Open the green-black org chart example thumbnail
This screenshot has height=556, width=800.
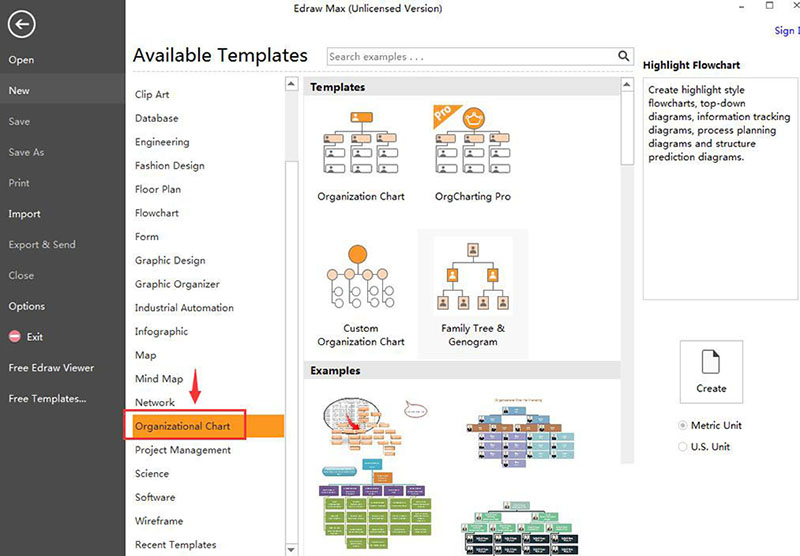519,528
